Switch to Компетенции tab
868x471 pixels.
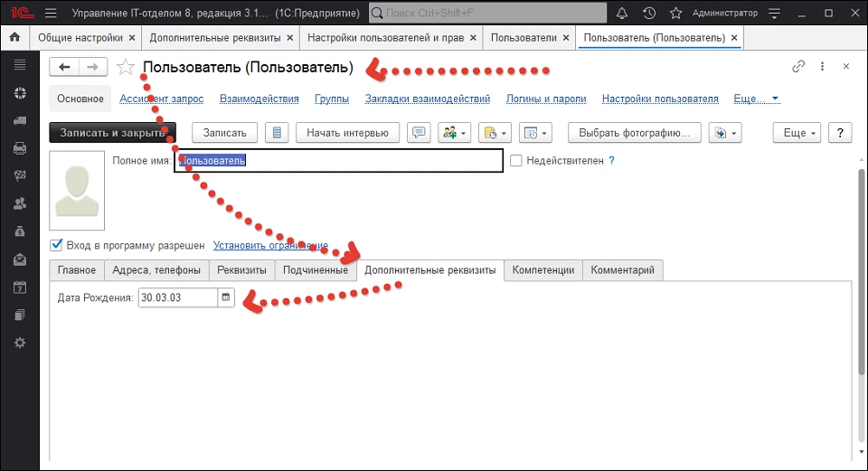click(542, 270)
